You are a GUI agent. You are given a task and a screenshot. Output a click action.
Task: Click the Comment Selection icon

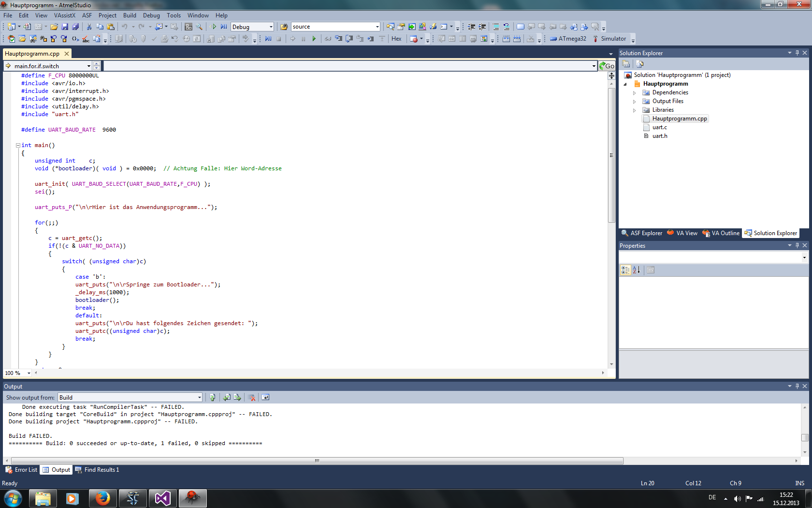pyautogui.click(x=495, y=27)
